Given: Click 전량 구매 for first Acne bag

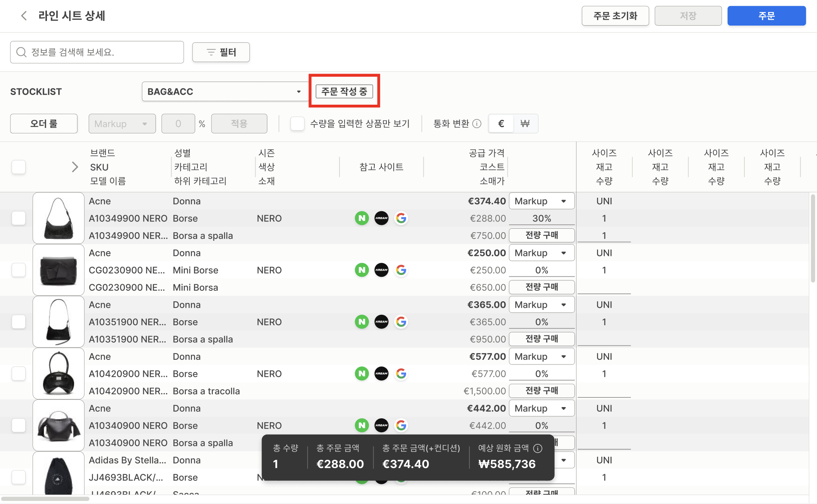Looking at the screenshot, I should click(x=541, y=235).
